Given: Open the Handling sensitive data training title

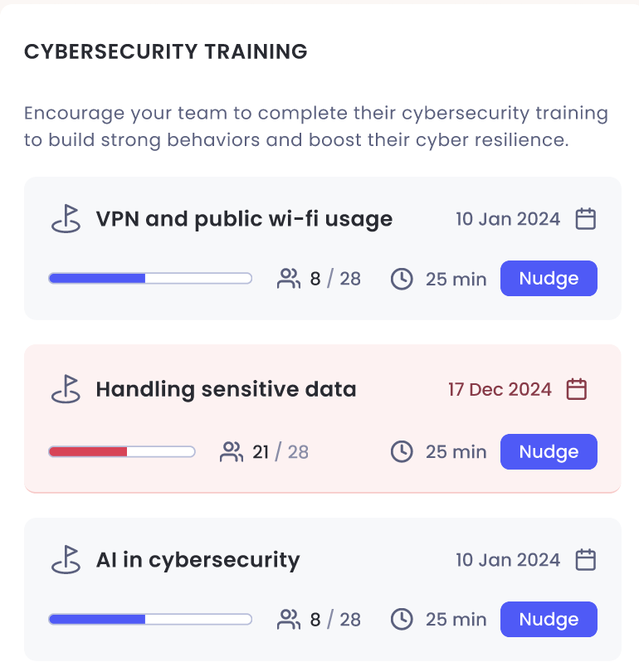Looking at the screenshot, I should [226, 390].
